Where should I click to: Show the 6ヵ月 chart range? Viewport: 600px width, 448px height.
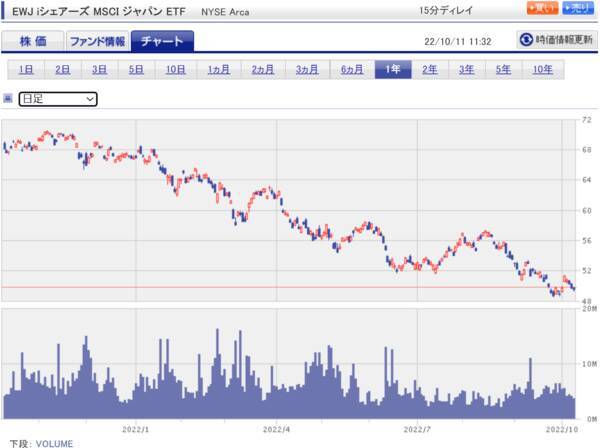(352, 70)
